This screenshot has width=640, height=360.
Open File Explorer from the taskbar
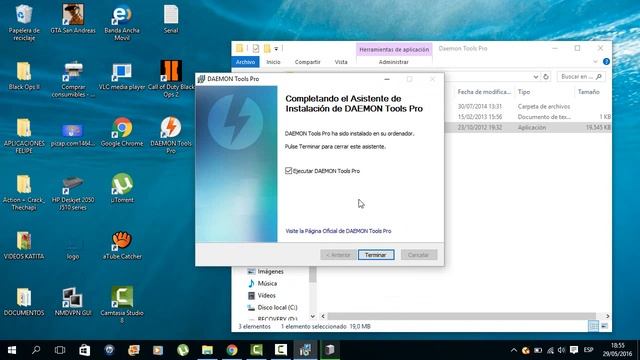207,350
